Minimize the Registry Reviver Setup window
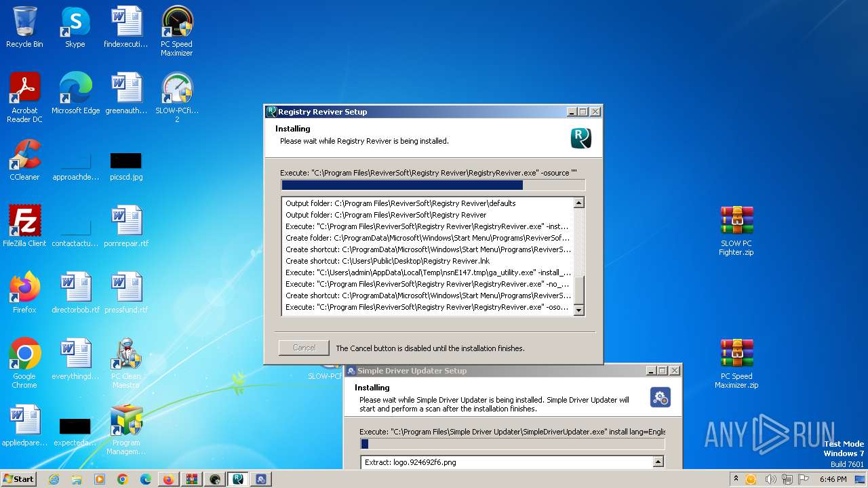Screen dimensions: 868x488 (572, 112)
